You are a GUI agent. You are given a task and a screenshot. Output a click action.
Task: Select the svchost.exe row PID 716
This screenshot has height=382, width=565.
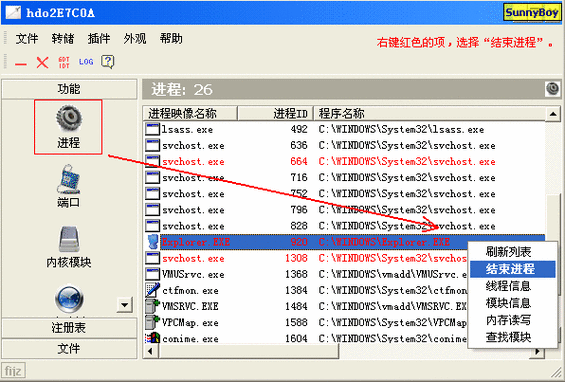(x=344, y=178)
